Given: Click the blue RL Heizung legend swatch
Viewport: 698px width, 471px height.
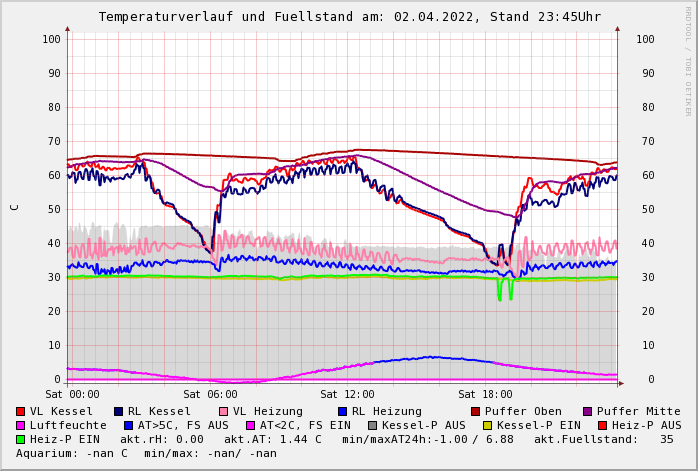Looking at the screenshot, I should pos(342,412).
